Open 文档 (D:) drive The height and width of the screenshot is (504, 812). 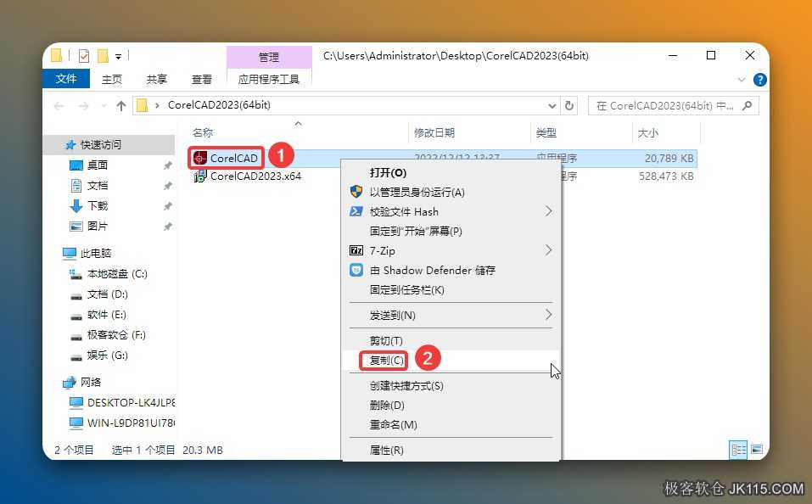click(x=107, y=294)
